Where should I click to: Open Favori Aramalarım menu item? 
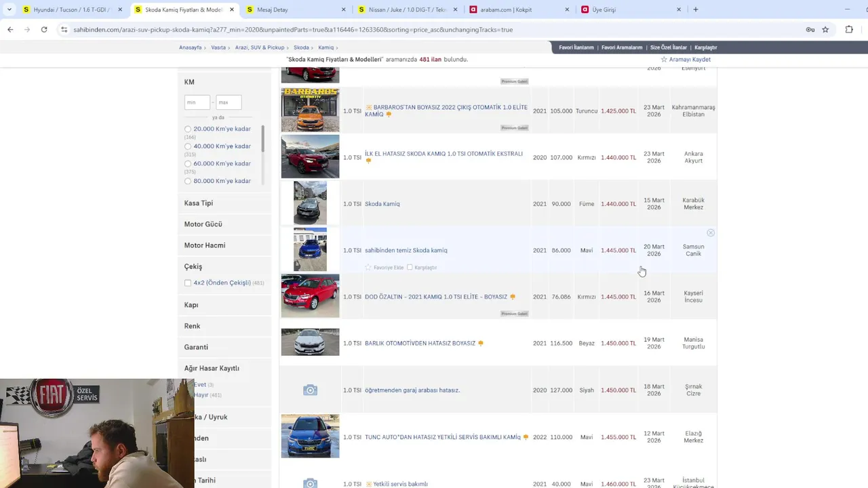(622, 47)
